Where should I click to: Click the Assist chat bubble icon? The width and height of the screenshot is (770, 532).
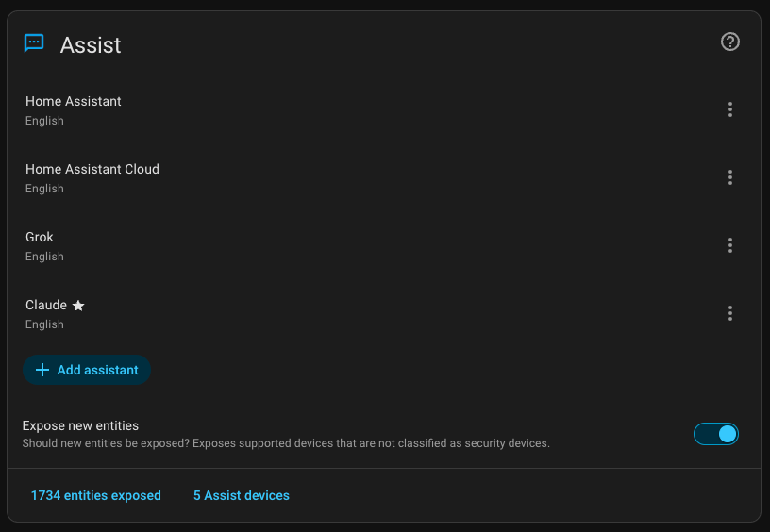tap(34, 43)
